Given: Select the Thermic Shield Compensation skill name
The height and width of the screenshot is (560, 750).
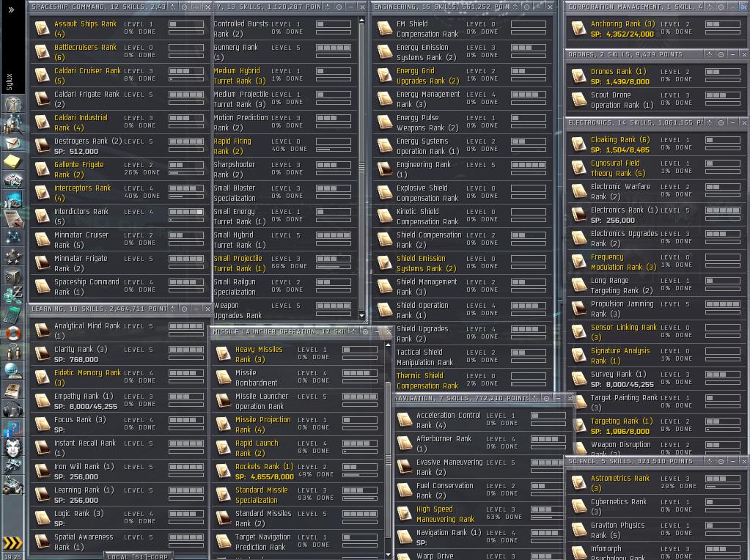Looking at the screenshot, I should (427, 380).
